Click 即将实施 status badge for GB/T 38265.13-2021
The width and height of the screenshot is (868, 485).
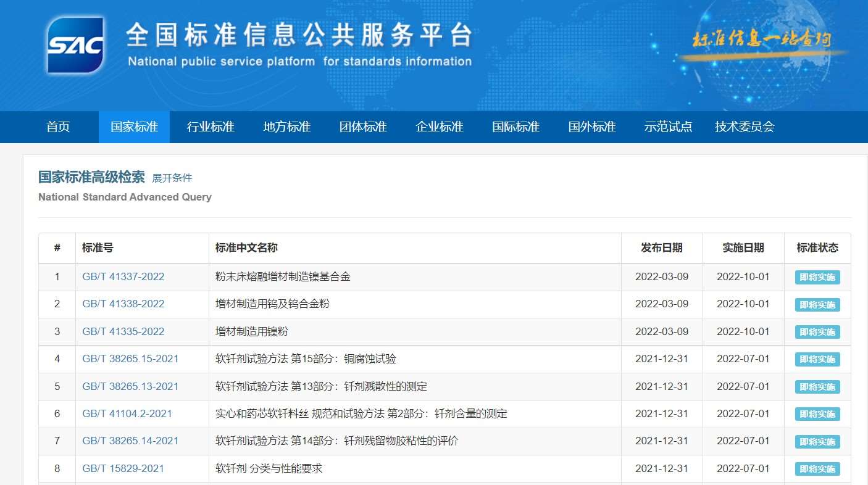tap(817, 387)
